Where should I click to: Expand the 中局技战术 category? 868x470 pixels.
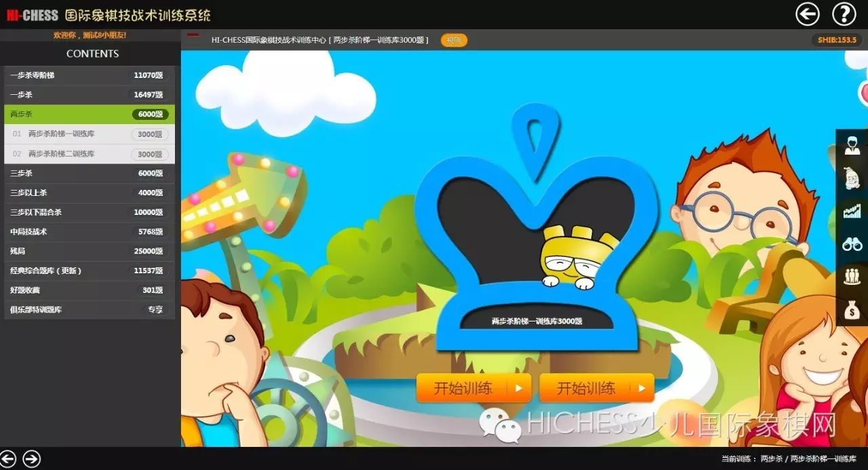click(89, 232)
